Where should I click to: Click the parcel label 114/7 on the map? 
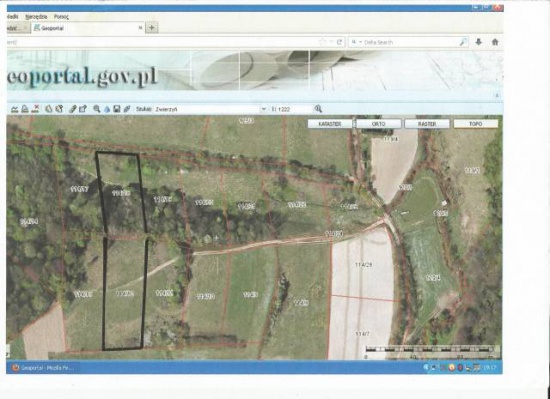click(x=362, y=334)
